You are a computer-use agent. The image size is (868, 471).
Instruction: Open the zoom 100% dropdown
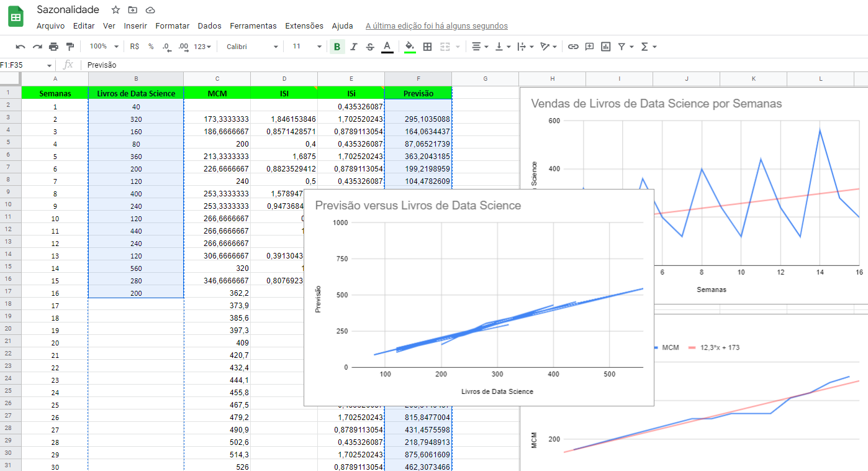click(x=103, y=47)
